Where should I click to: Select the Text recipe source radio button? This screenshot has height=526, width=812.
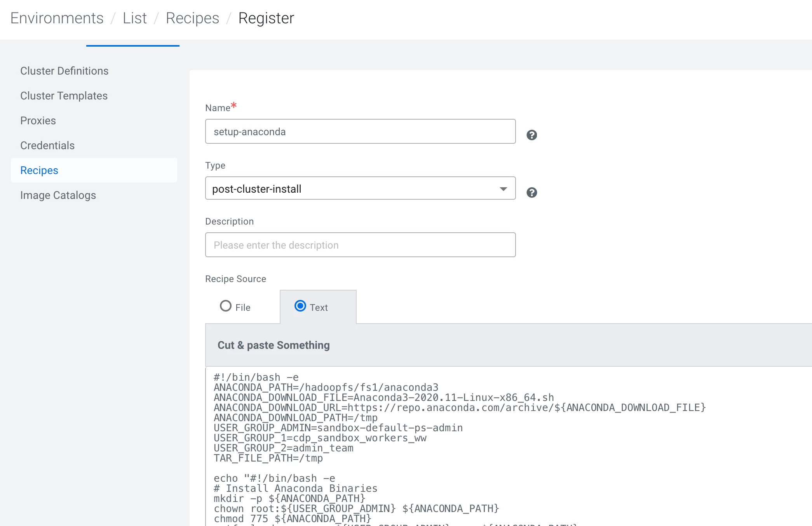click(300, 306)
